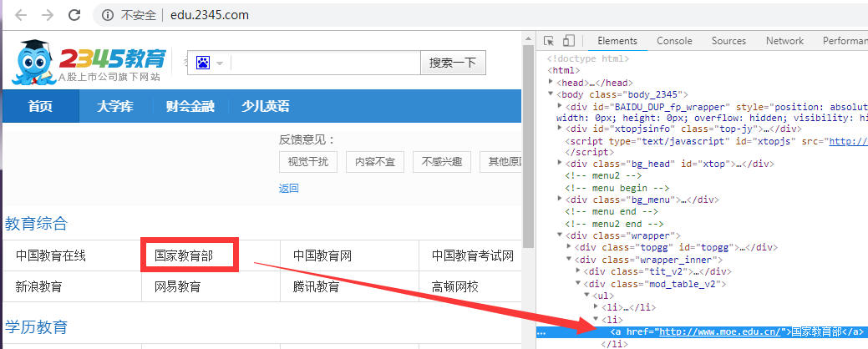The width and height of the screenshot is (868, 349).
Task: Collapse the div class="wrapper_inner" node
Action: (x=570, y=259)
